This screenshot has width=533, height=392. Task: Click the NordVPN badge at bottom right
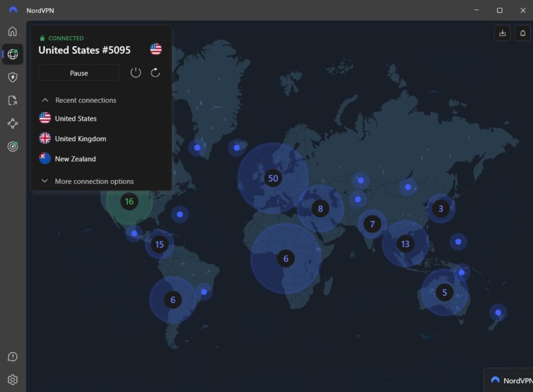509,380
